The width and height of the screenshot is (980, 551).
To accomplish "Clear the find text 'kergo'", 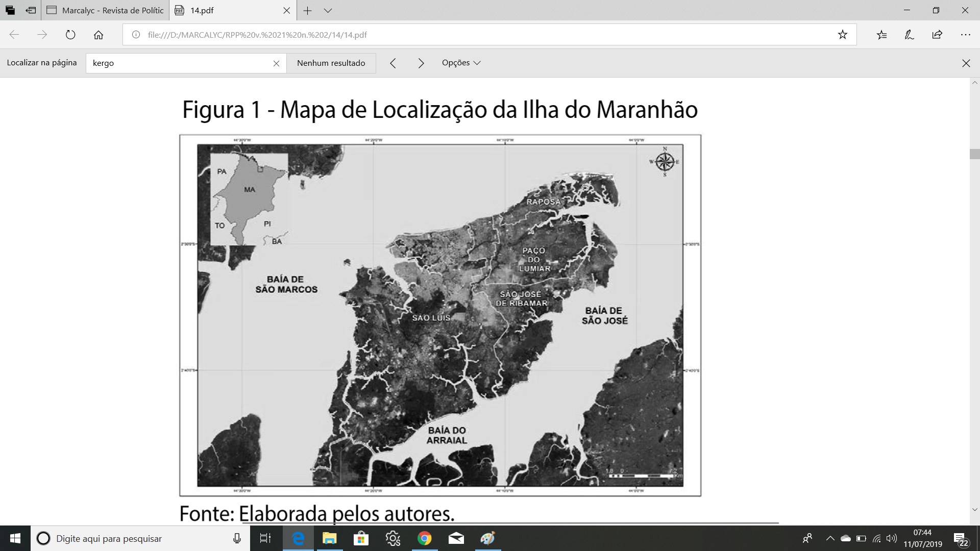I will point(276,63).
